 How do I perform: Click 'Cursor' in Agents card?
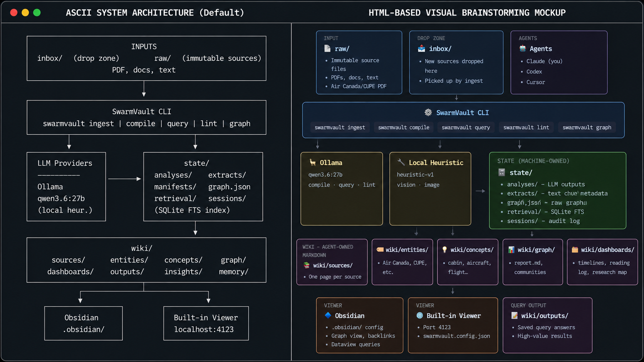coord(535,82)
